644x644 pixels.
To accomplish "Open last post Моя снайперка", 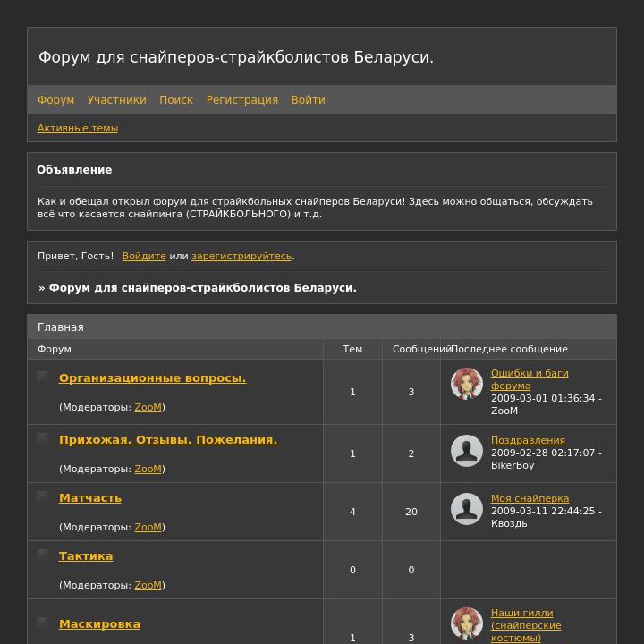I will 530,498.
